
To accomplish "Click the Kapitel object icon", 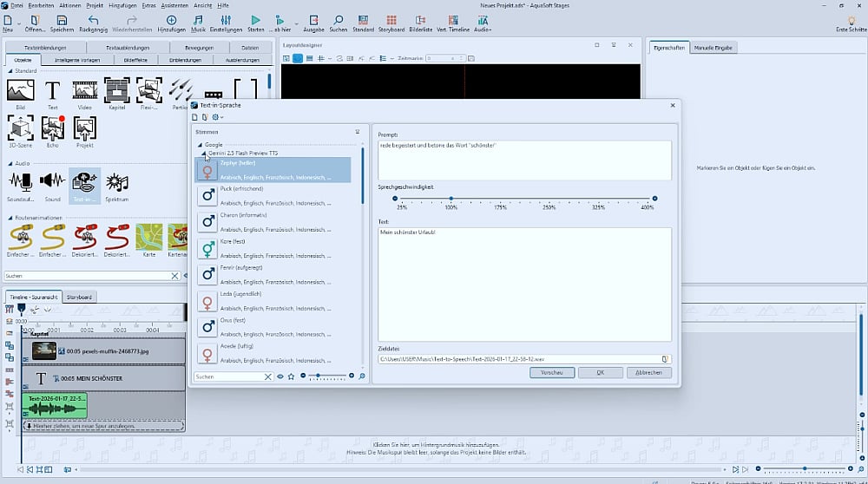I will (x=116, y=90).
